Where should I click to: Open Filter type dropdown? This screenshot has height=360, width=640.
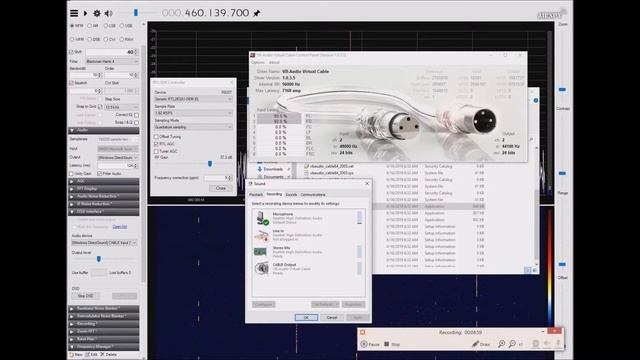pos(112,61)
